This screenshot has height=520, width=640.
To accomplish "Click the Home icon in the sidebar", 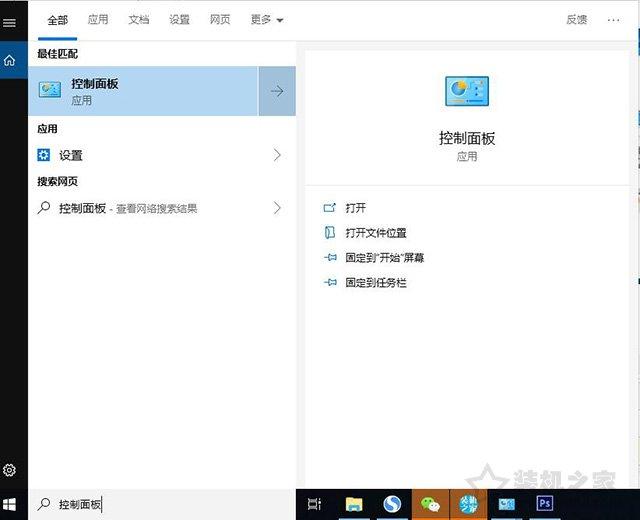I will (10, 60).
